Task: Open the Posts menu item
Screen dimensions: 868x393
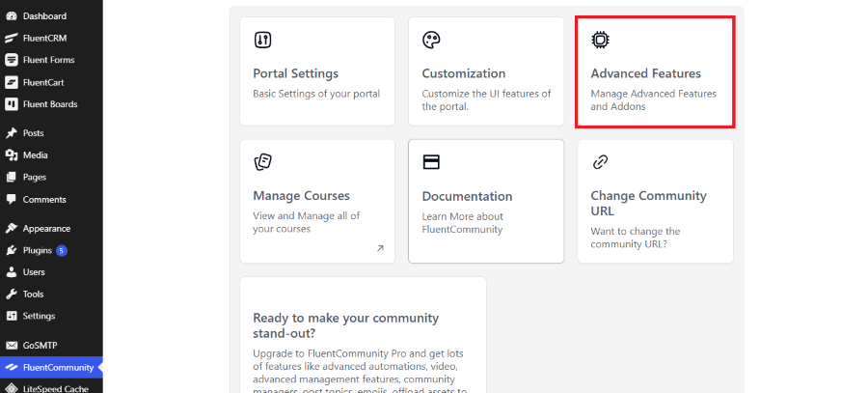Action: tap(51, 133)
